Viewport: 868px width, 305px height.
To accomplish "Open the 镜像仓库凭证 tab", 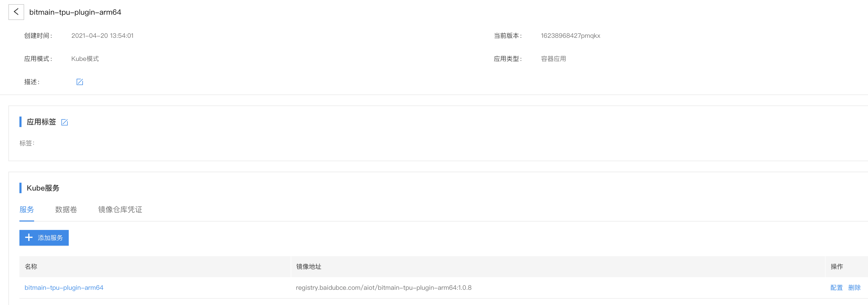I will 120,210.
